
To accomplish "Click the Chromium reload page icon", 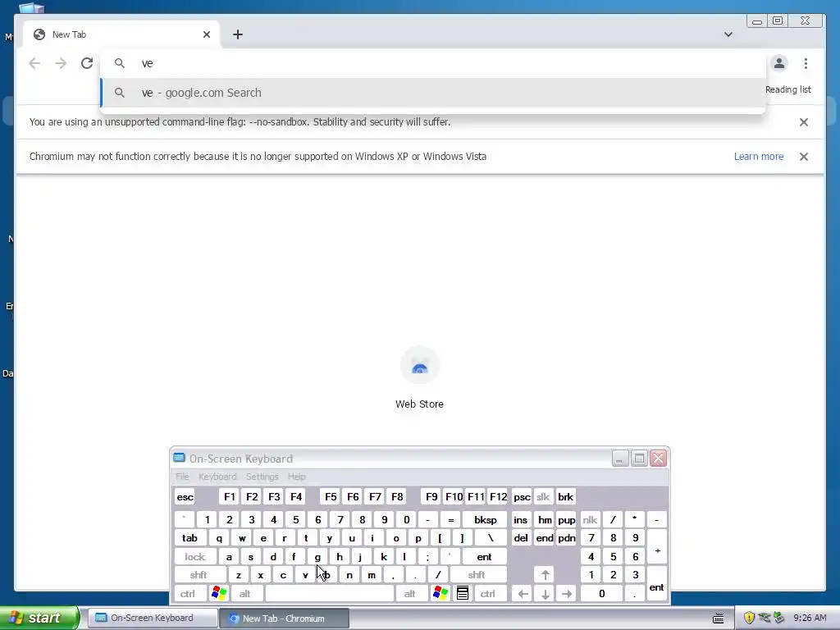I will click(87, 63).
